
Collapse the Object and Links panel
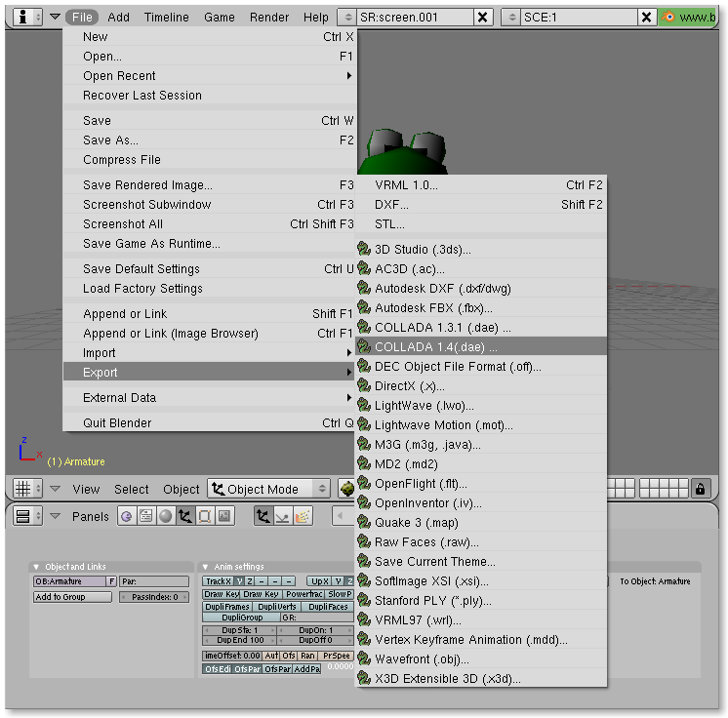(x=36, y=567)
